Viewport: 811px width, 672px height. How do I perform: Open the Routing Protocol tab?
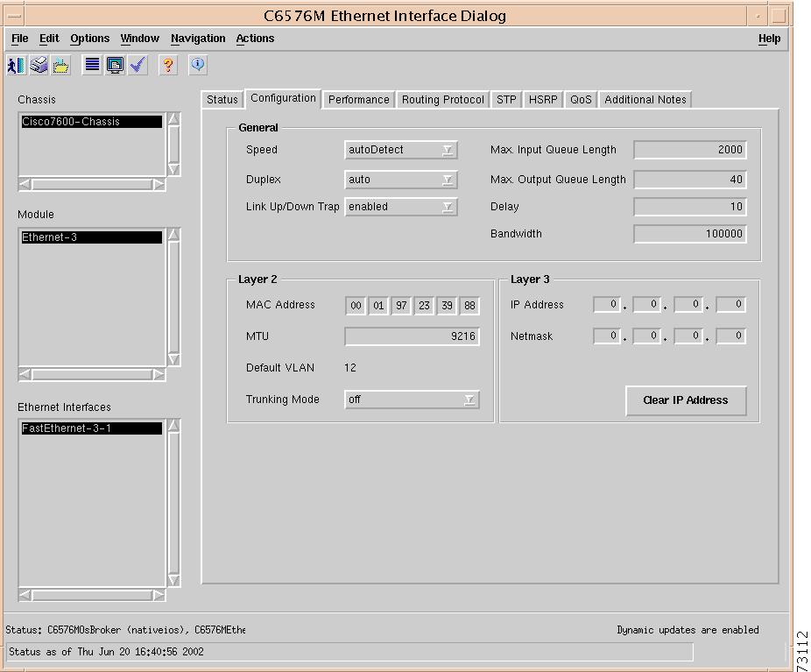(443, 99)
